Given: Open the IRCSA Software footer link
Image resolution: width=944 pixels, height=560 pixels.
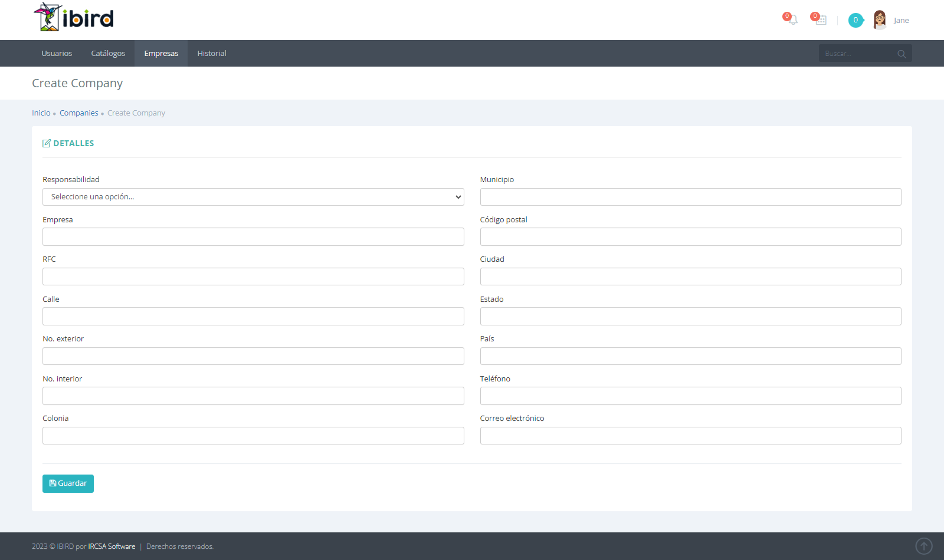Looking at the screenshot, I should (x=112, y=546).
